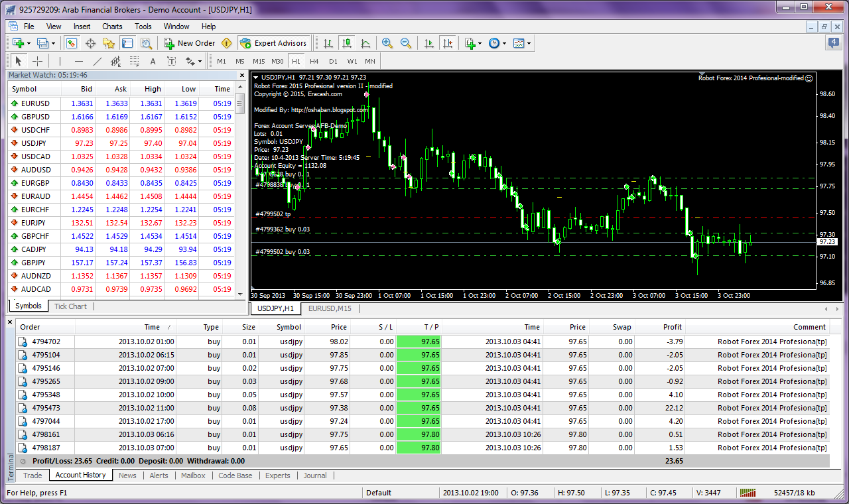Toggle the Terminal window icon
Screen dimensions: 849x504
[x=127, y=43]
